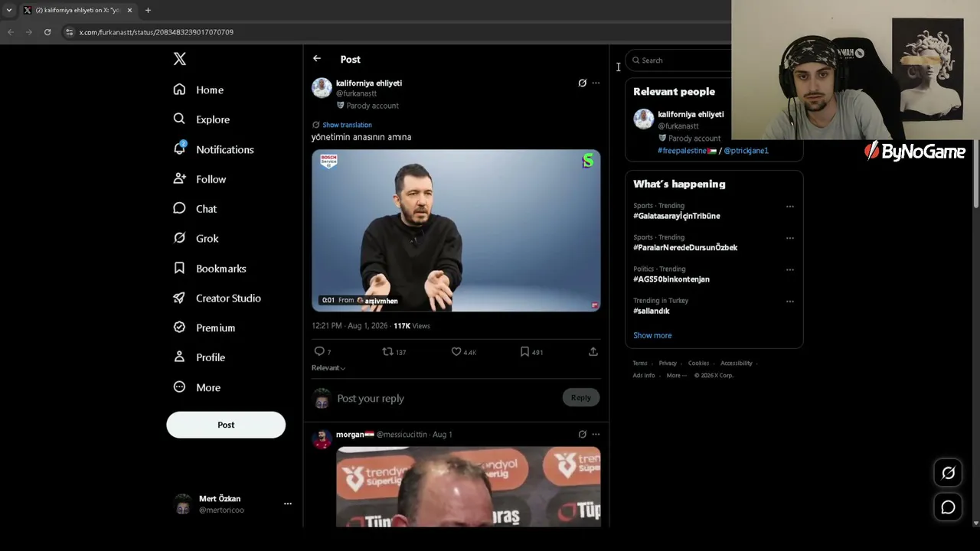Open the browser tab search dropdown
This screenshot has width=980, height=551.
[x=9, y=10]
